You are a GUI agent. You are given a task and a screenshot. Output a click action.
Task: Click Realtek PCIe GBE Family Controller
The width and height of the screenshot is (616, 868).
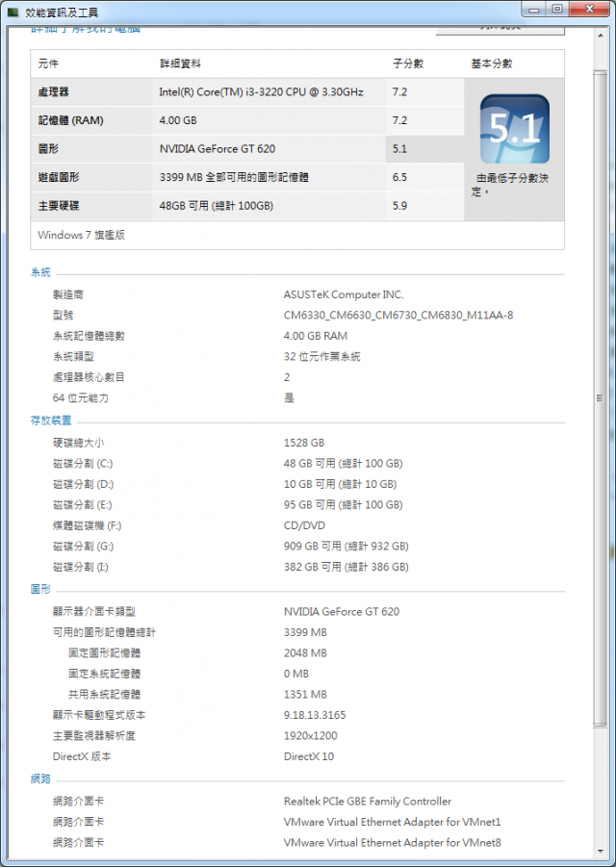pyautogui.click(x=368, y=801)
